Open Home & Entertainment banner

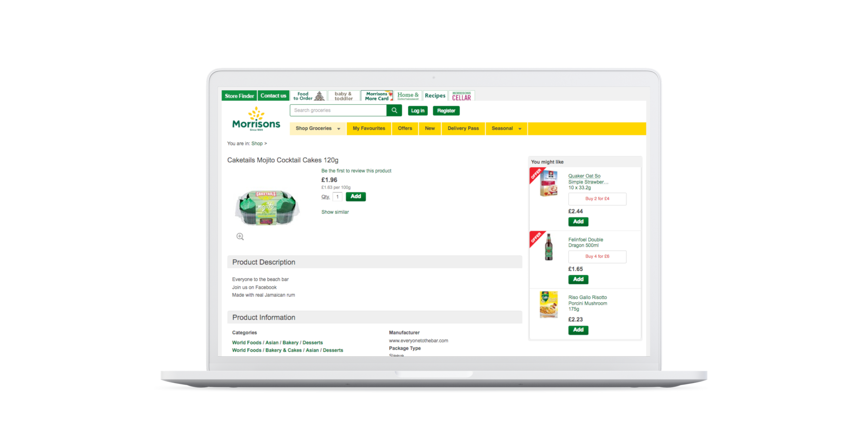coord(408,96)
